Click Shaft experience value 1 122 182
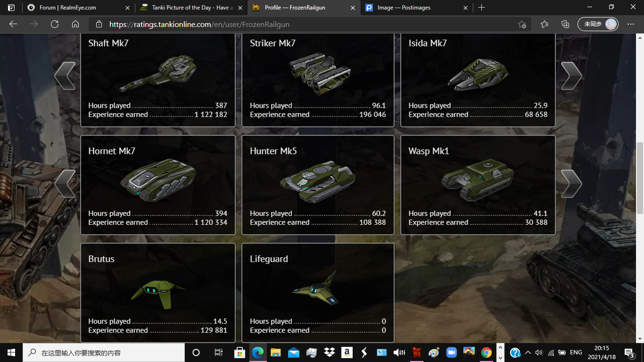Viewport: 644px width, 362px height. click(211, 115)
